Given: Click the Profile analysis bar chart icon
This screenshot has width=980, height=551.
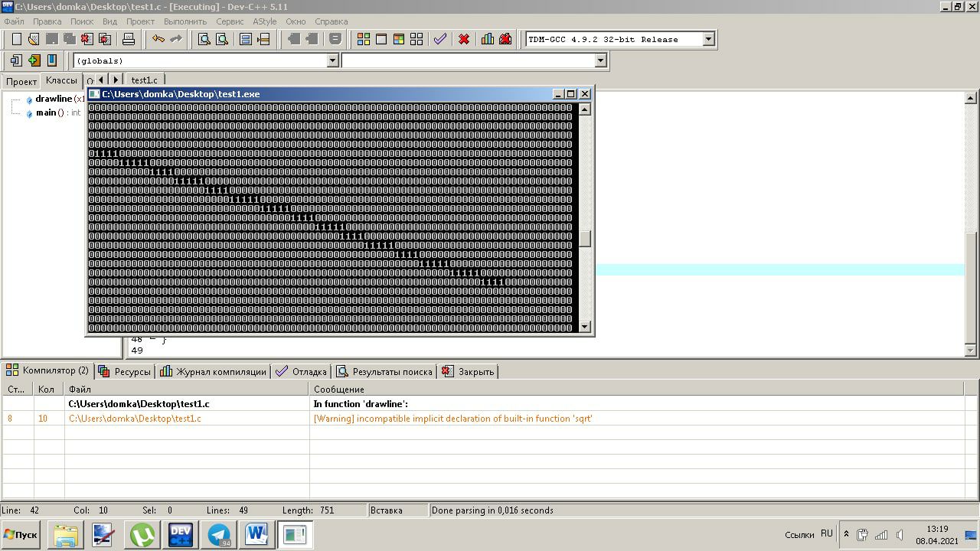Looking at the screenshot, I should pyautogui.click(x=488, y=39).
